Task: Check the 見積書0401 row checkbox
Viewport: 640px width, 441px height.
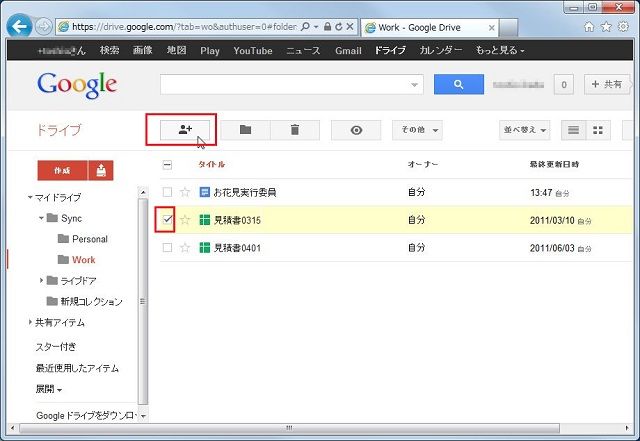Action: (167, 247)
